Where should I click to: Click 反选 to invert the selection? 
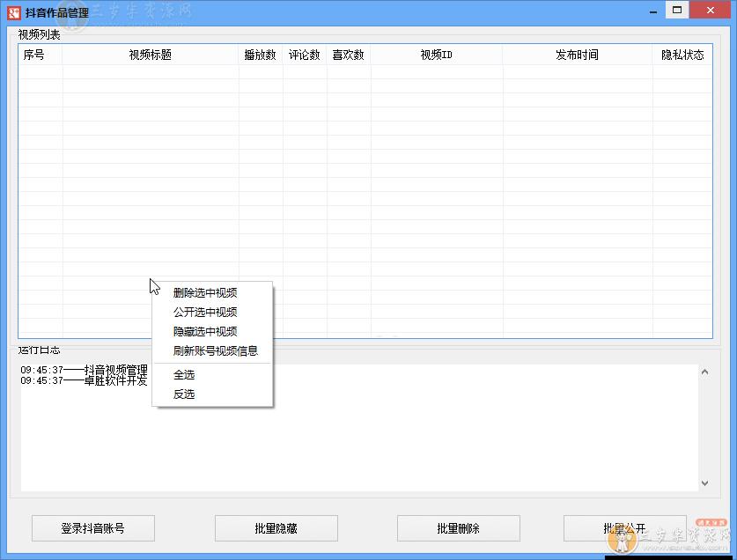[185, 394]
